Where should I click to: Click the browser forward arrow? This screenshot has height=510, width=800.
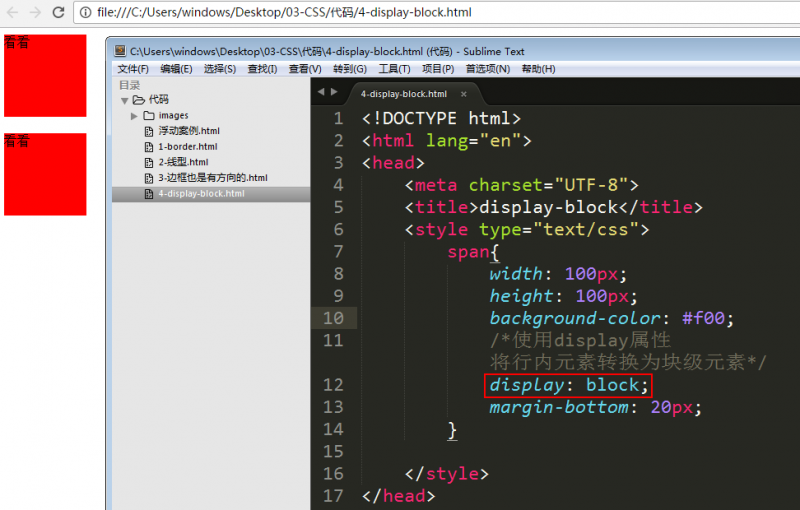(x=35, y=13)
